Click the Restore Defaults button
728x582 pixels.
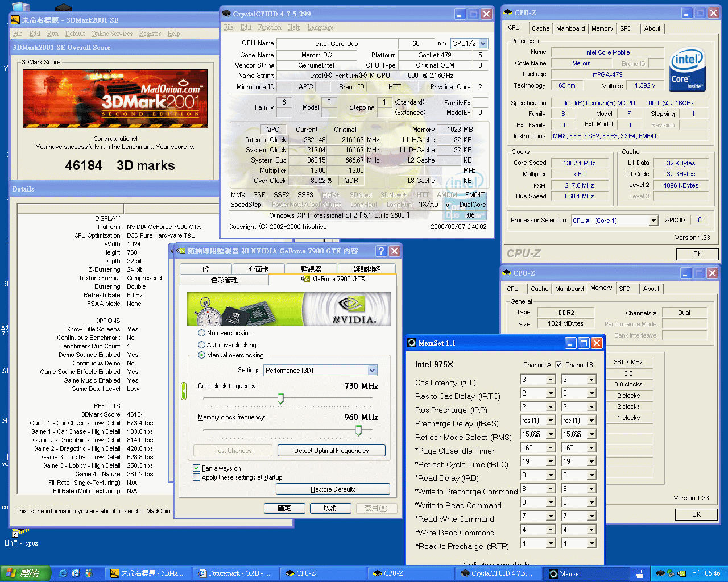(333, 489)
